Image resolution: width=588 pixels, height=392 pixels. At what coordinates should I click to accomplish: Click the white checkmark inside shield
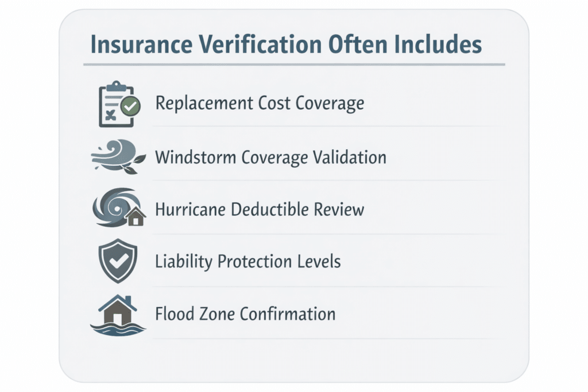pyautogui.click(x=118, y=260)
